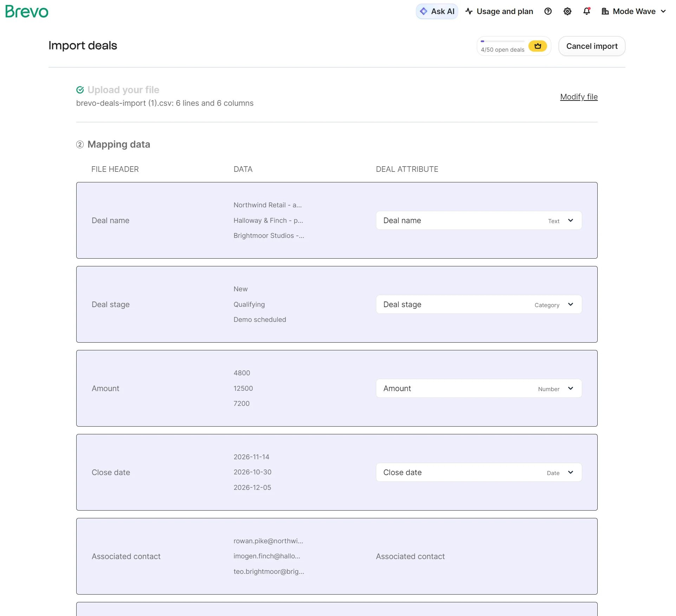The height and width of the screenshot is (616, 676).
Task: Click the Mode Wave chevron arrow
Action: pyautogui.click(x=663, y=11)
